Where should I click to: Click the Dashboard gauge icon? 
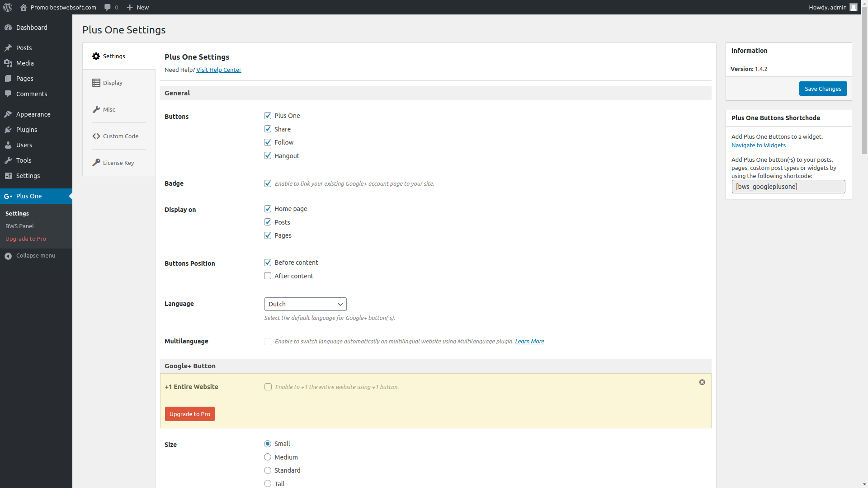(x=8, y=28)
